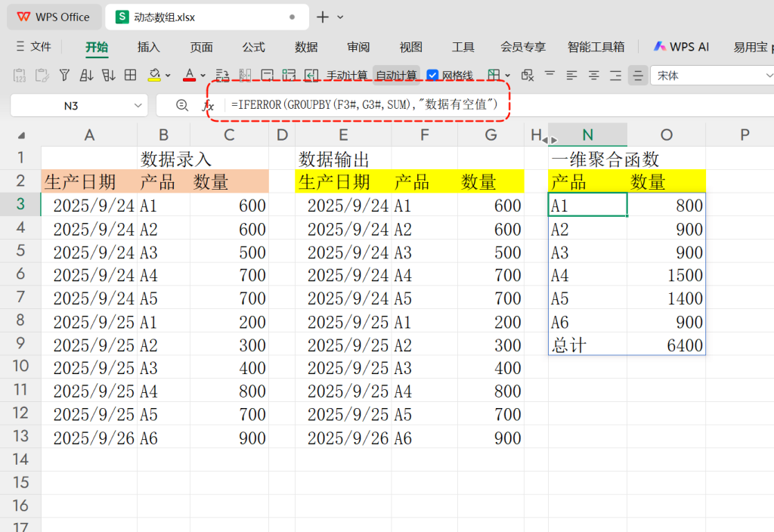Toggle the 网格线 gridlines checkbox
Image resolution: width=774 pixels, height=532 pixels.
432,75
